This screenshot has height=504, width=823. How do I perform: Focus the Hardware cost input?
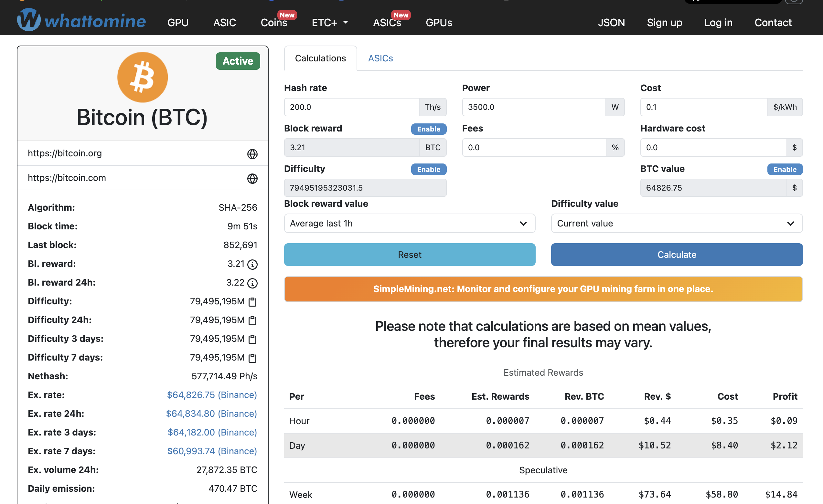713,148
